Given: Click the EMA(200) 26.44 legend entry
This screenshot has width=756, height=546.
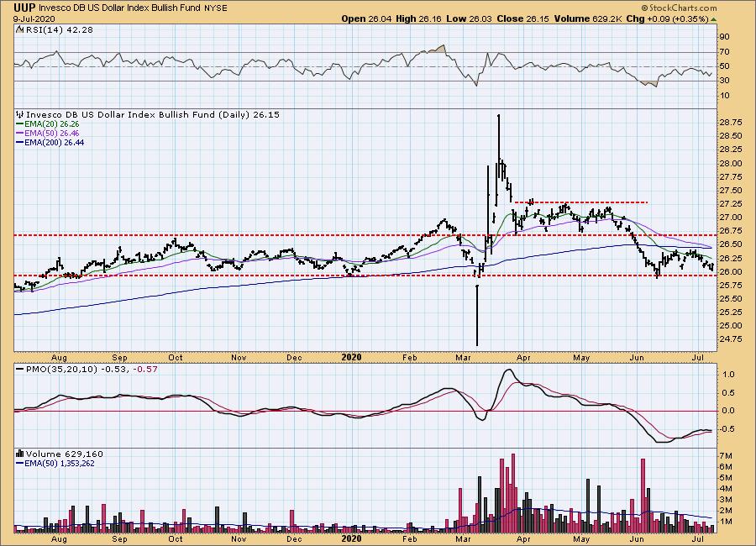Looking at the screenshot, I should [50, 142].
